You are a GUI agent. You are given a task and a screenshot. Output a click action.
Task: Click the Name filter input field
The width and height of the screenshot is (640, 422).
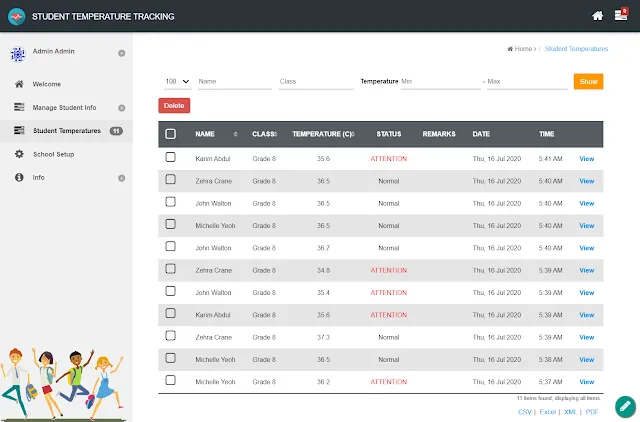click(x=235, y=82)
